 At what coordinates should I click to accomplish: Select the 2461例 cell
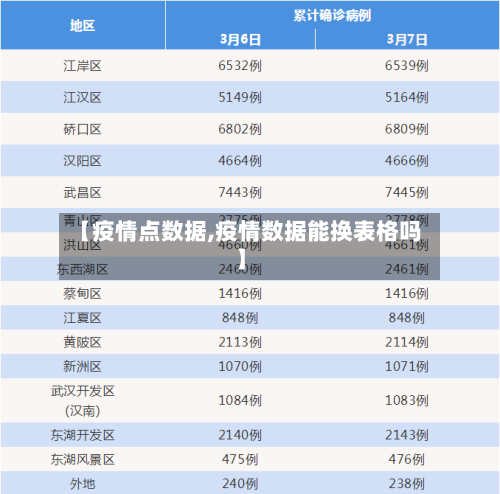pyautogui.click(x=407, y=269)
